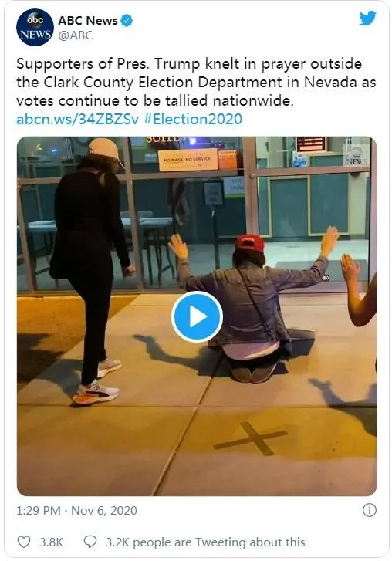Open the 1:29 PM · Nov 6, 2020 timestamp
392x561 pixels.
76,510
